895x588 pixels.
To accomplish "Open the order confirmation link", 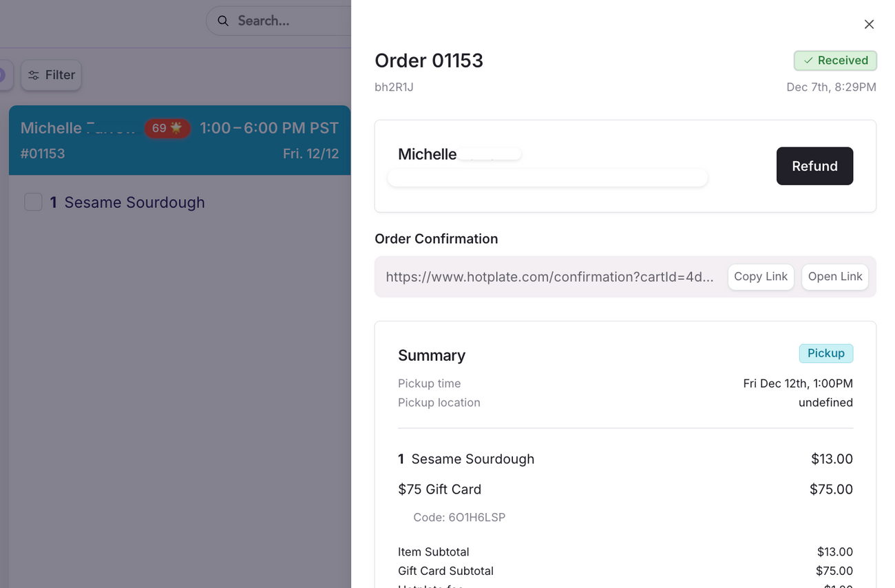I will (x=834, y=277).
